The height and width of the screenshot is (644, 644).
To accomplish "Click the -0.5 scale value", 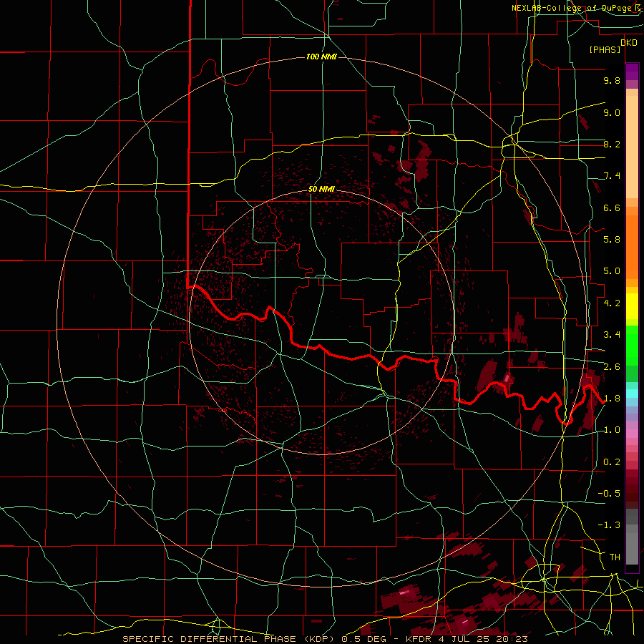I will 609,494.
